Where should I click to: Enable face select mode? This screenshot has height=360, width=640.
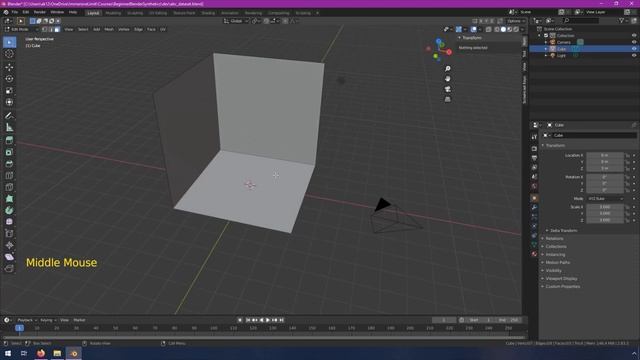[57, 29]
